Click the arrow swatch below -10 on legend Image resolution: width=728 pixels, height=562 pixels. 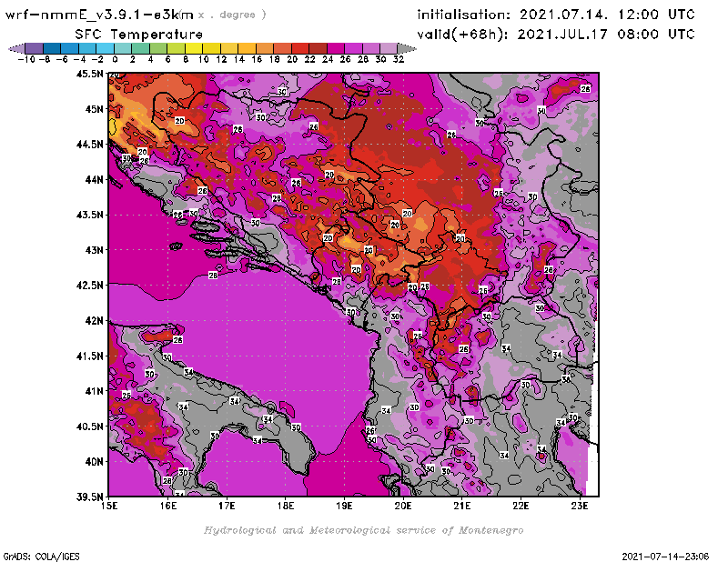coord(16,48)
